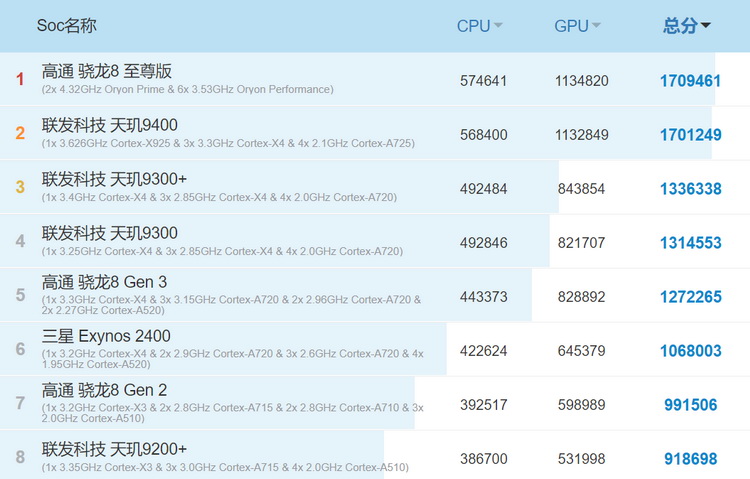
Task: Open 高通 骁龙8 Gen 3 entry
Action: pos(104,282)
